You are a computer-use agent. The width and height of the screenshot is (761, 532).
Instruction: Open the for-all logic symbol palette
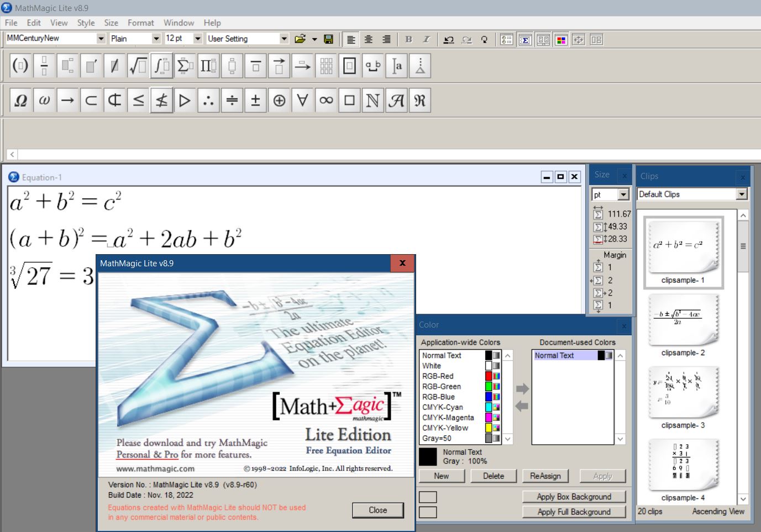coord(302,101)
